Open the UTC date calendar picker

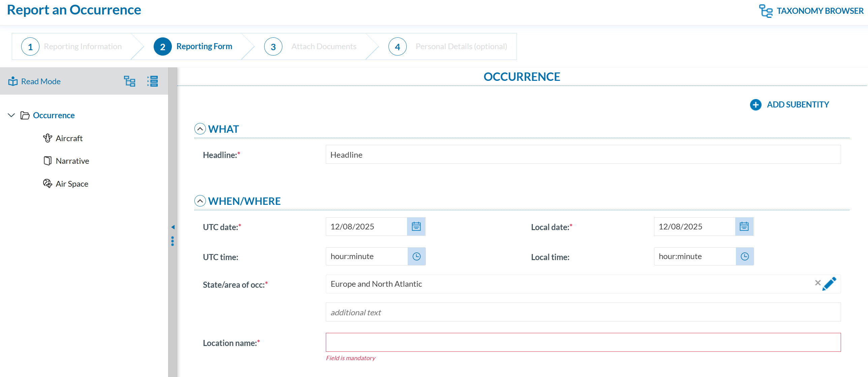[416, 226]
